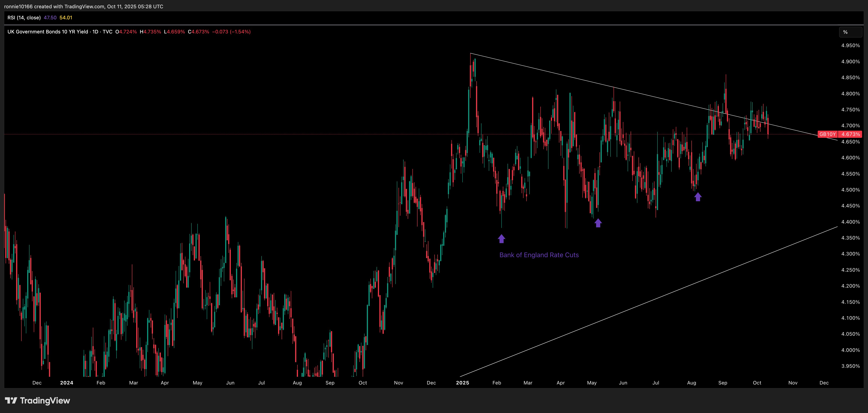
Task: Click the close value C4.673% in legend
Action: point(199,32)
